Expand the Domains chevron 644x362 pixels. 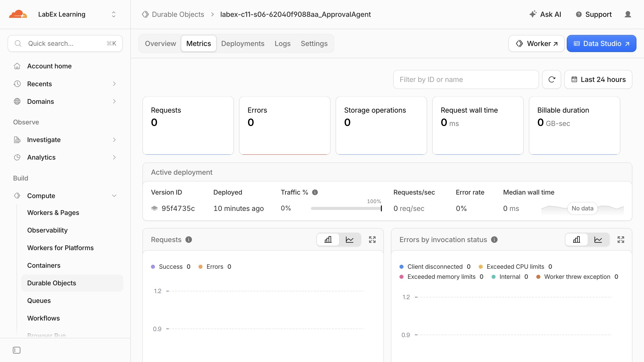coord(114,101)
